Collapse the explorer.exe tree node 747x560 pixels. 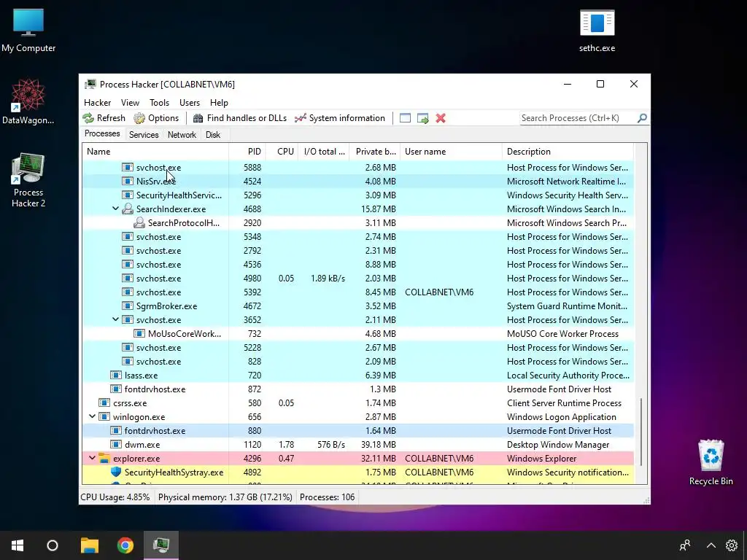click(92, 458)
